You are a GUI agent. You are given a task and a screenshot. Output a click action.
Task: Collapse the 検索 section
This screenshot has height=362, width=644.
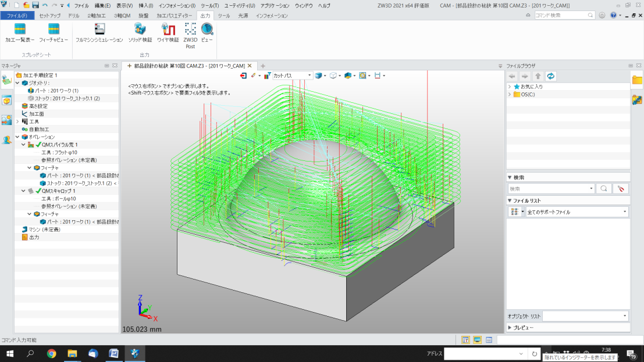(510, 178)
